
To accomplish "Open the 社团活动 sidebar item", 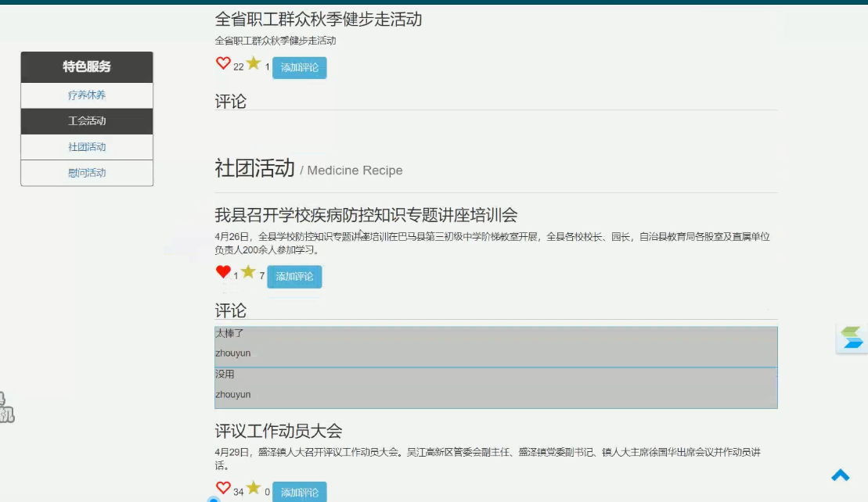I will click(86, 147).
